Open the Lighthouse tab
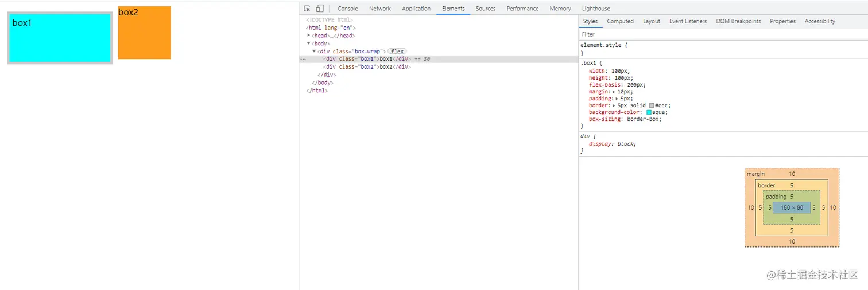The image size is (868, 290). point(596,9)
